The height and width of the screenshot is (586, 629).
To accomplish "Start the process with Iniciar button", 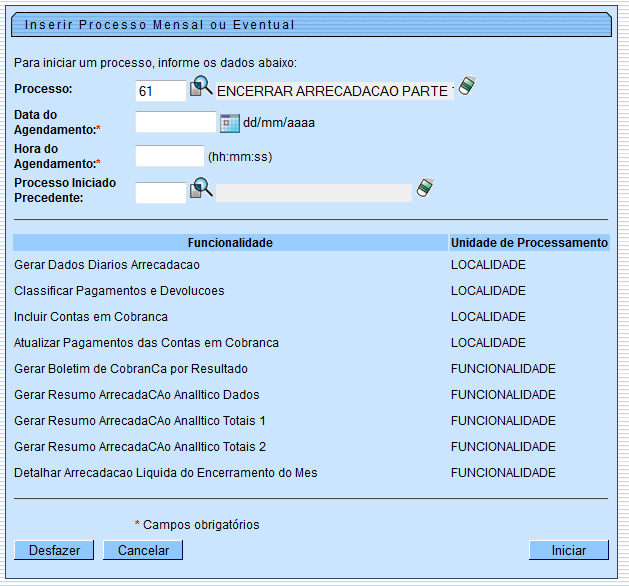I will 568,550.
